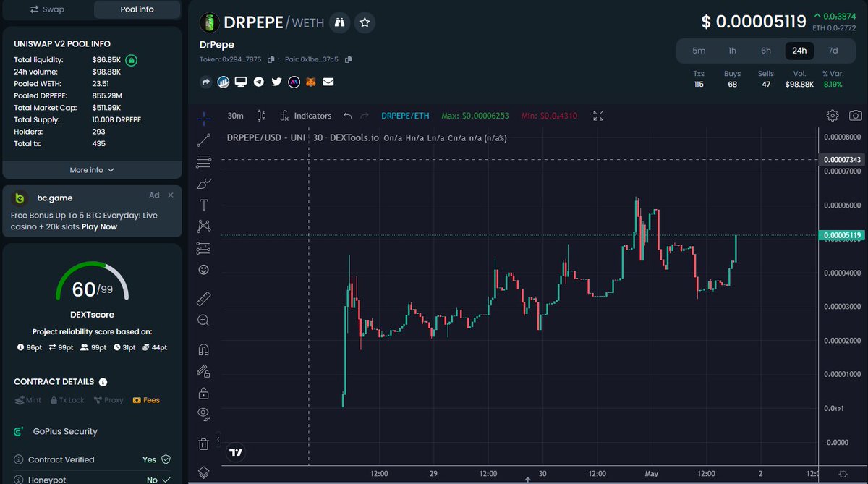868x484 pixels.
Task: Open the chart patterns tool
Action: (x=204, y=226)
